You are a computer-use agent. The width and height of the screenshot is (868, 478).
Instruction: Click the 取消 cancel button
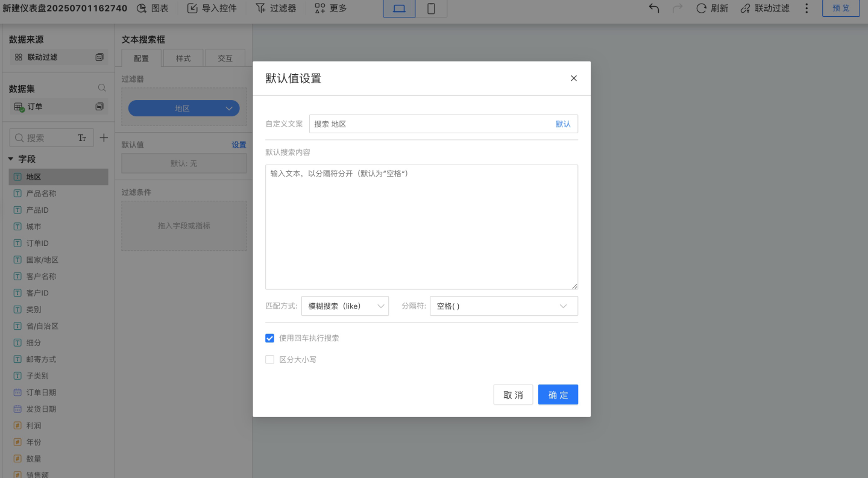[513, 395]
